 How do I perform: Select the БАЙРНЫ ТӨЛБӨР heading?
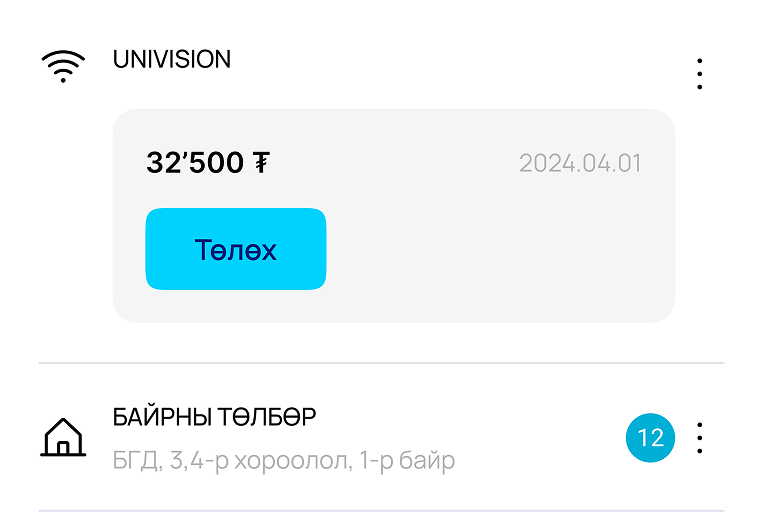click(x=214, y=418)
